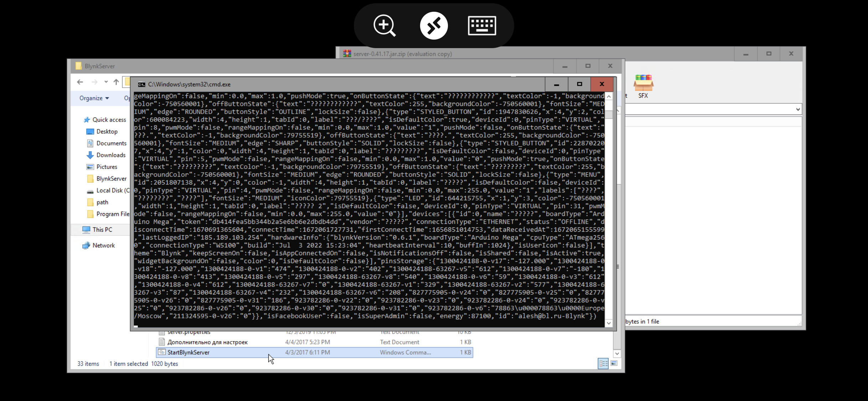Switch to large icons view button
The image size is (868, 401).
(614, 363)
